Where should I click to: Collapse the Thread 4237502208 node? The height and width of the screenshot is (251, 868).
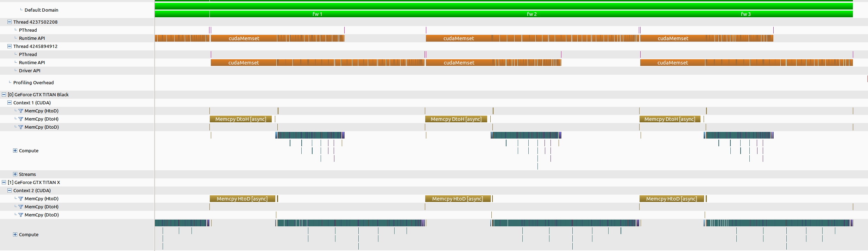[10, 22]
